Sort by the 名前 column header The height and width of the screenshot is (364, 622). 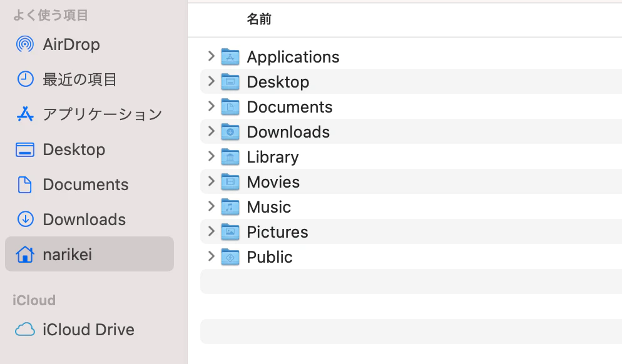[x=259, y=19]
